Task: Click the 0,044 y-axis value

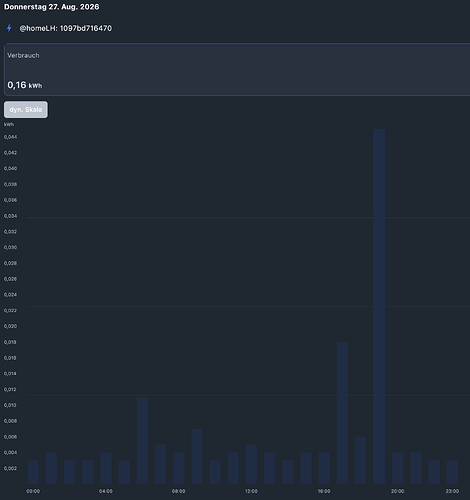Action: click(10, 137)
